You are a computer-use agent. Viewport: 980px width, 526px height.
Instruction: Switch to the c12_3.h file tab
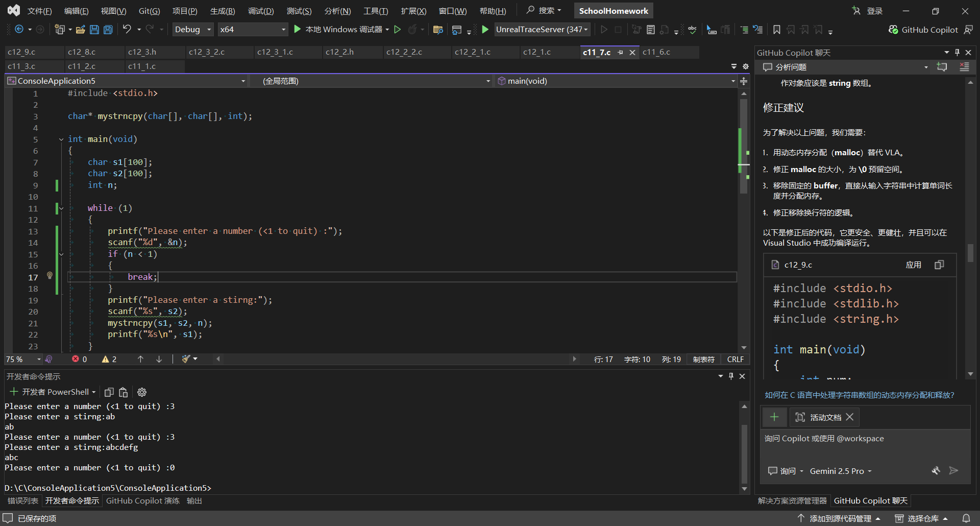click(142, 52)
